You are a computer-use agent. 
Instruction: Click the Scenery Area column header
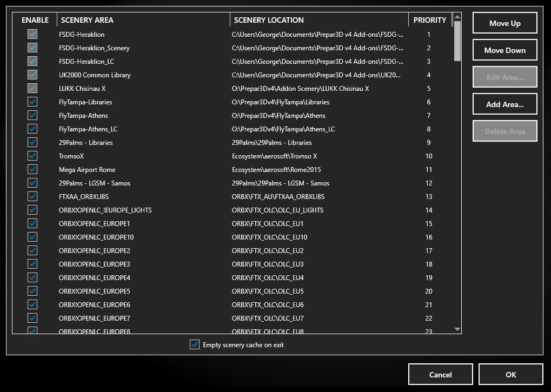143,20
